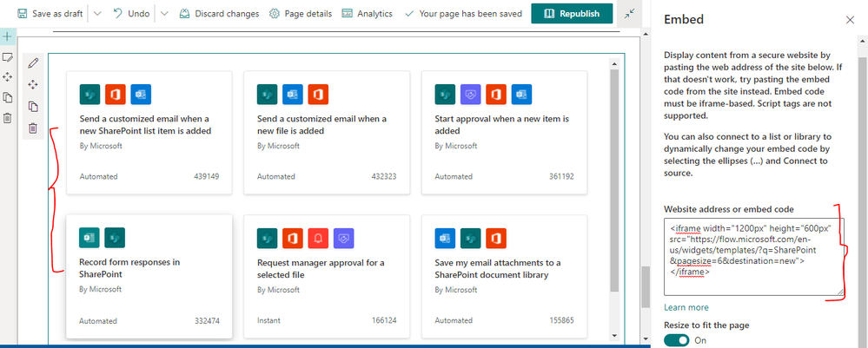The height and width of the screenshot is (348, 868).
Task: Move section icon in left sidebar
Action: point(8,77)
